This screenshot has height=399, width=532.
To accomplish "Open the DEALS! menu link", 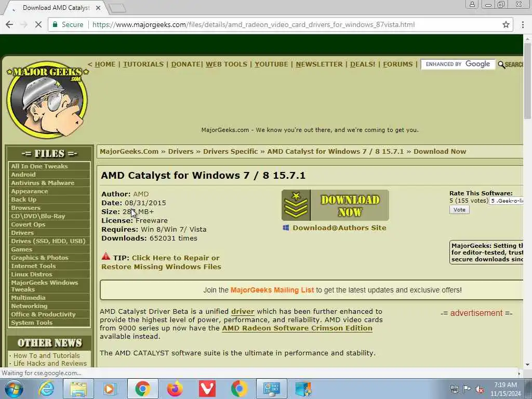I will coord(363,64).
